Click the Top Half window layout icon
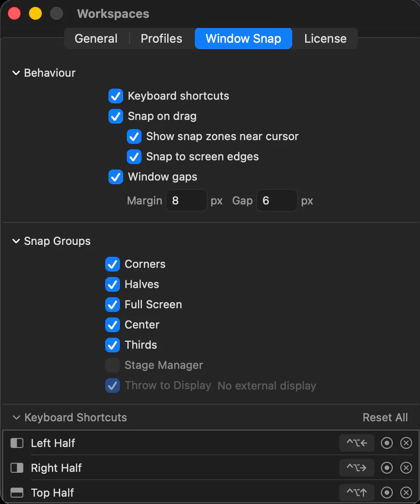 pos(17,493)
